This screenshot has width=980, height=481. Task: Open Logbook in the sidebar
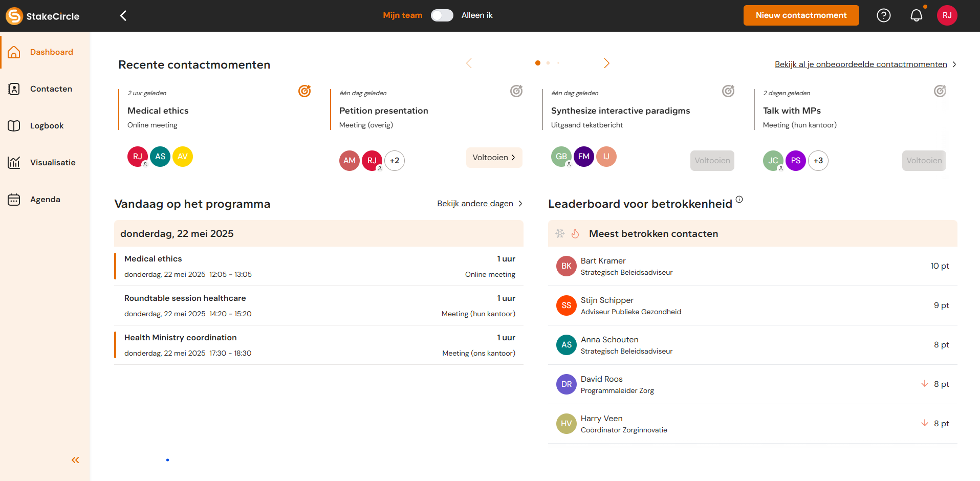point(45,126)
